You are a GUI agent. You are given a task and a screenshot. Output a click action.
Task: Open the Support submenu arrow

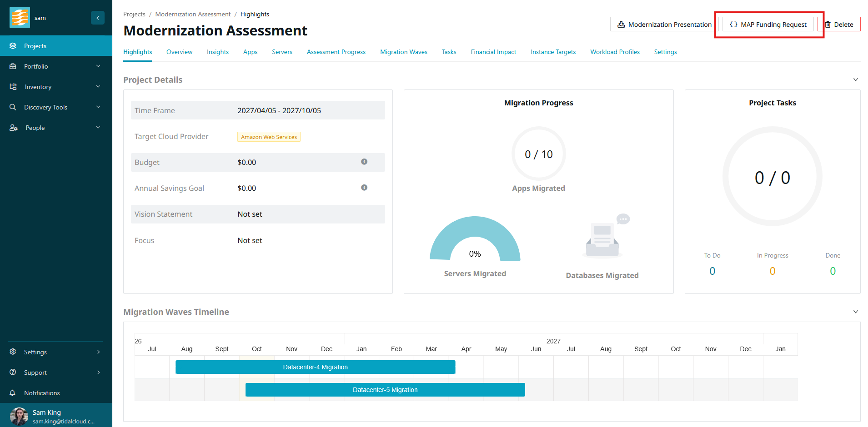[98, 372]
